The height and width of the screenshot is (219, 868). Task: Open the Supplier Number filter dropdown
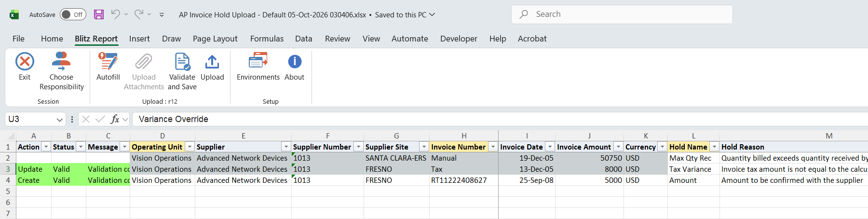coord(358,147)
